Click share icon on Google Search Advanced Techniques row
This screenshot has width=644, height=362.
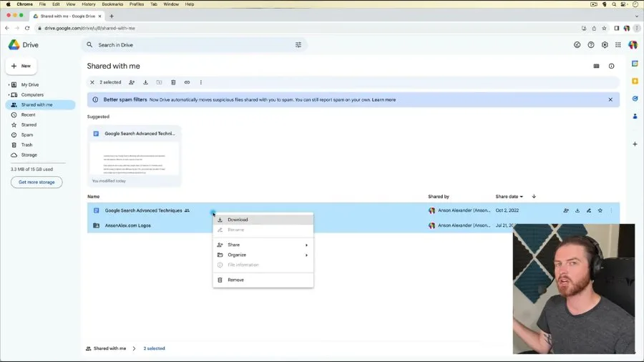click(566, 210)
